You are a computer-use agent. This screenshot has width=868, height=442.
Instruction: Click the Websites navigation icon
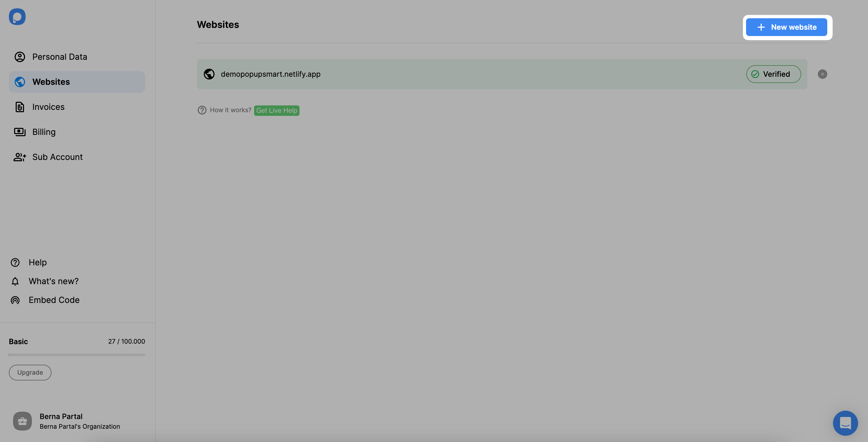coord(19,82)
